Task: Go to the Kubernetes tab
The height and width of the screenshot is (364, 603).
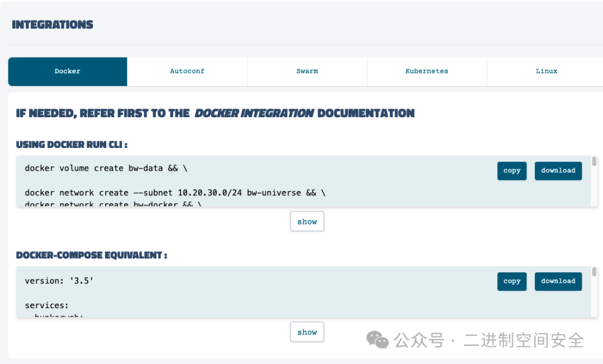Action: [x=427, y=71]
